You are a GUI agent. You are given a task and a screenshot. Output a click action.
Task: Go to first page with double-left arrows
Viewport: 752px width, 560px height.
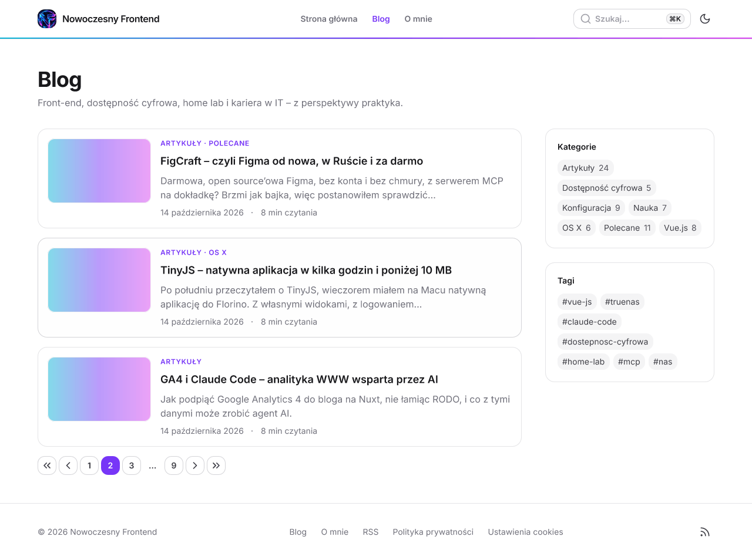47,465
